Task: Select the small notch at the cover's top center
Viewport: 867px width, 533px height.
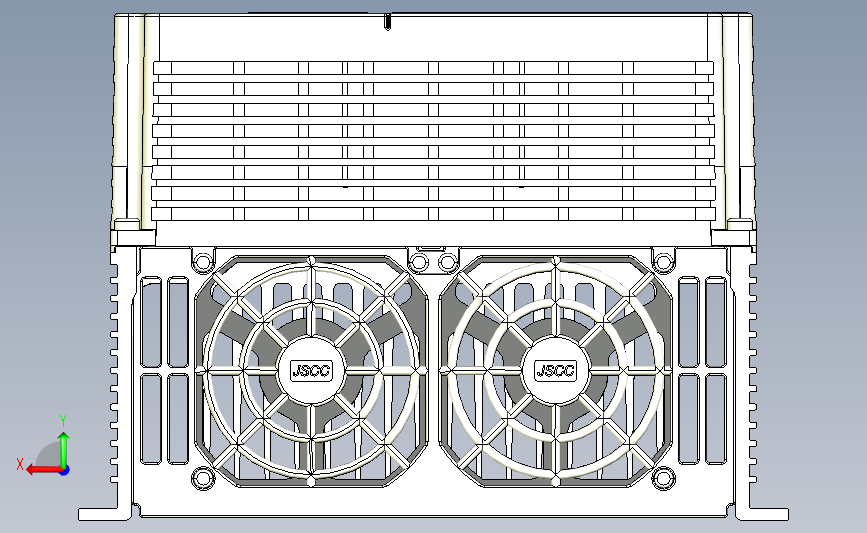Action: tap(388, 22)
